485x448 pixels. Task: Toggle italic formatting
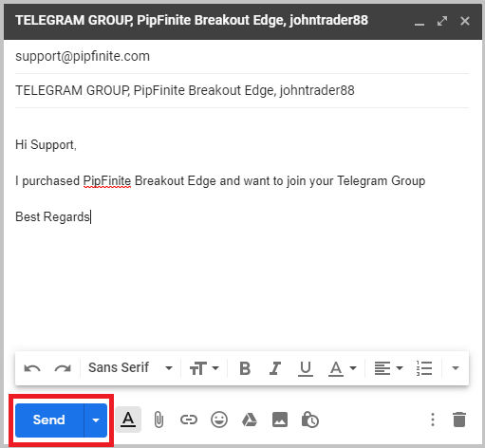tap(275, 368)
